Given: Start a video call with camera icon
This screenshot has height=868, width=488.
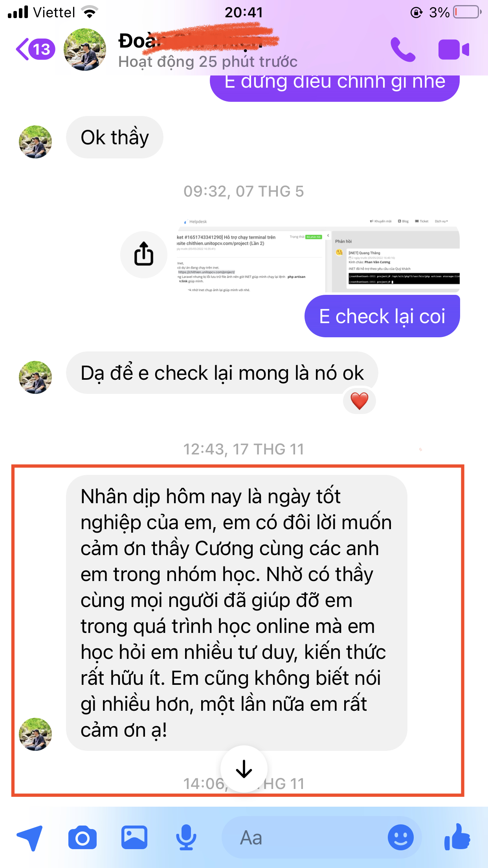Looking at the screenshot, I should pyautogui.click(x=454, y=50).
